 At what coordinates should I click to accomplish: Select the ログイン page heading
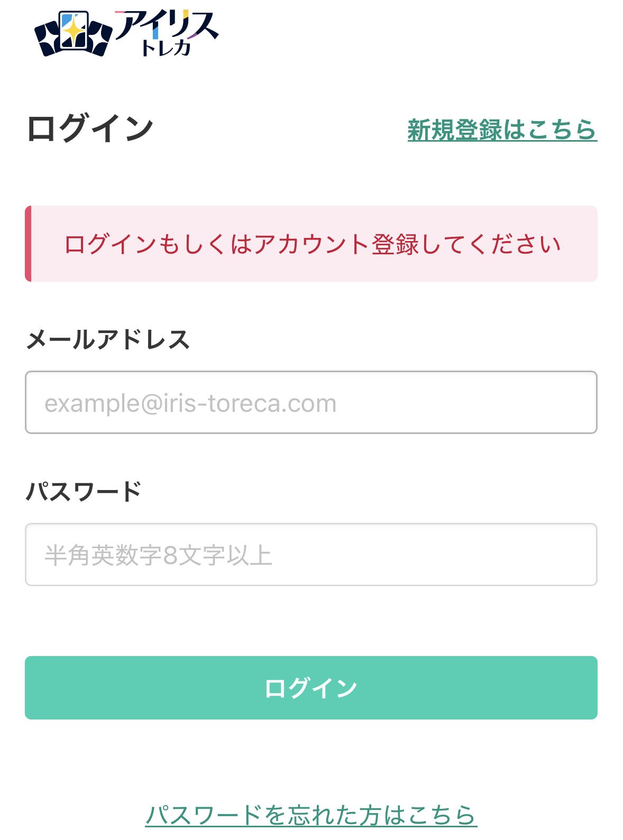point(90,128)
